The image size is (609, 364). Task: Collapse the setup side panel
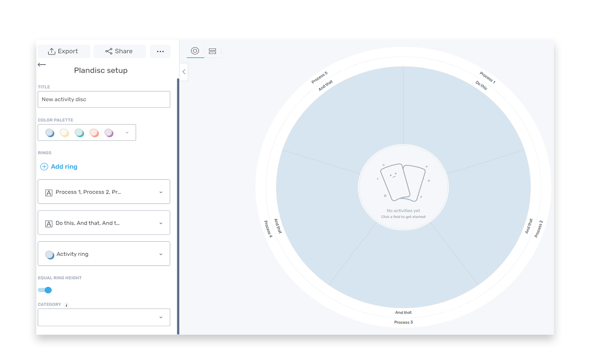click(x=184, y=72)
